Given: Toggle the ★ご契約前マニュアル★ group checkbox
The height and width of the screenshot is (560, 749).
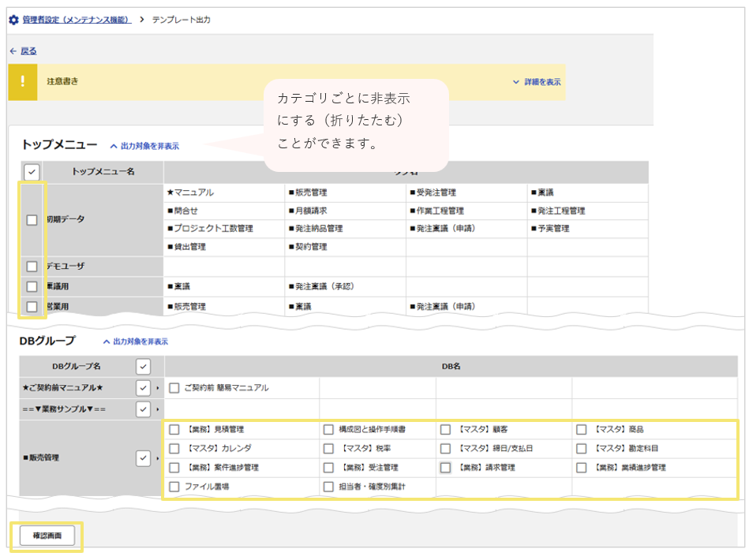Looking at the screenshot, I should pyautogui.click(x=144, y=388).
